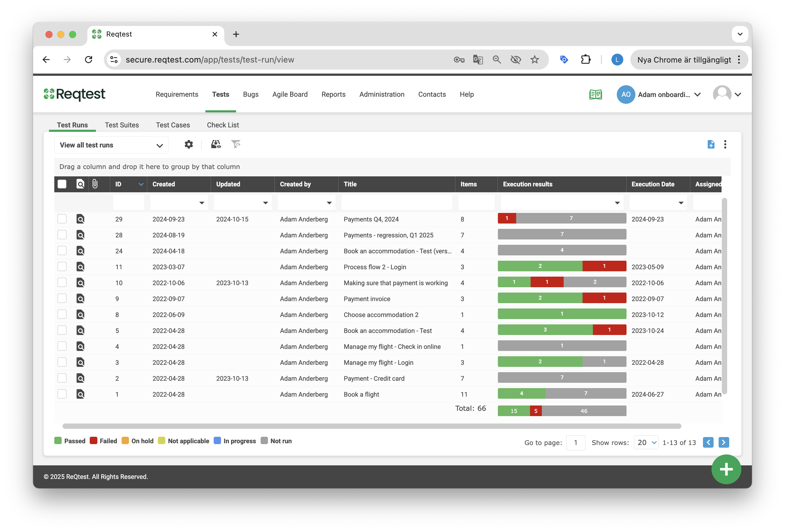Tick the checkbox for Payment - Credit card
This screenshot has width=785, height=532.
pyautogui.click(x=62, y=378)
